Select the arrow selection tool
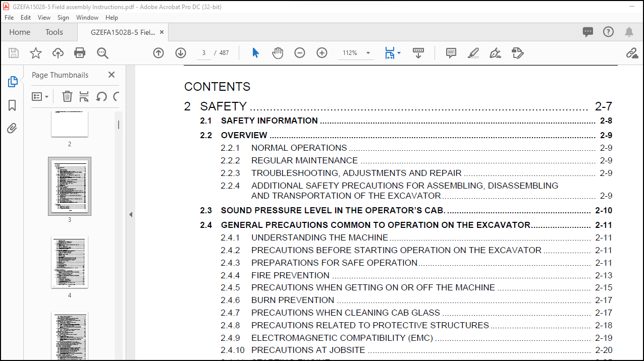644x361 pixels. tap(255, 53)
